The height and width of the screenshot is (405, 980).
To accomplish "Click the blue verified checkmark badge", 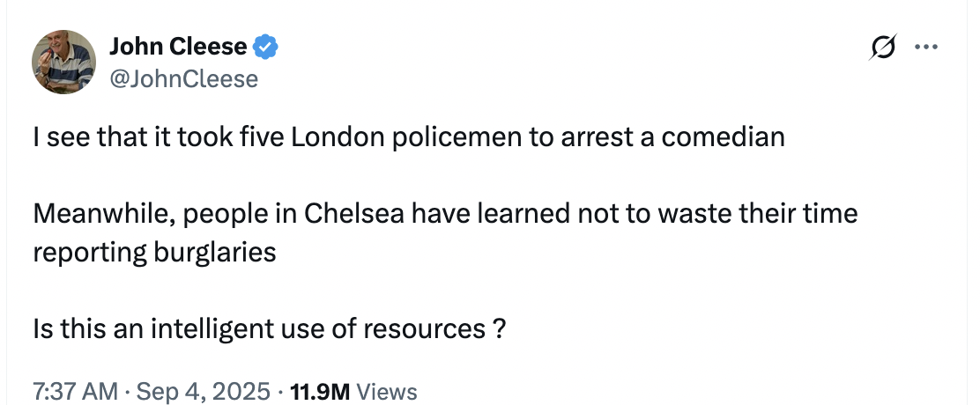I will [266, 47].
